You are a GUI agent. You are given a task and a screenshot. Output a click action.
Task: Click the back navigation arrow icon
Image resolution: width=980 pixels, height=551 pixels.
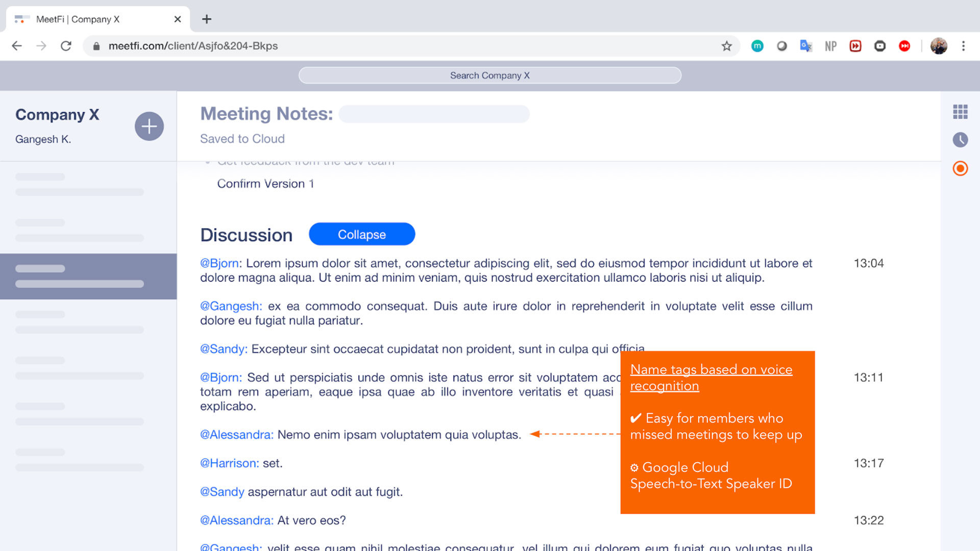pos(17,46)
